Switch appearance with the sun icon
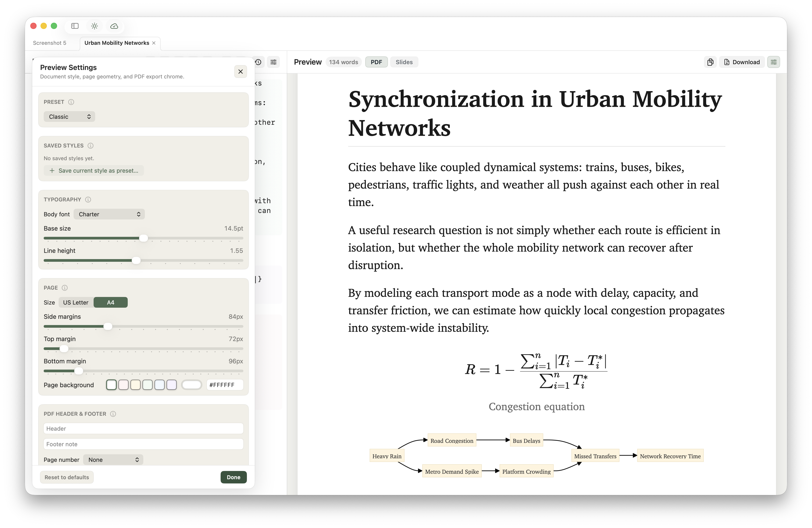Screen dimensions: 812x528 [94, 26]
